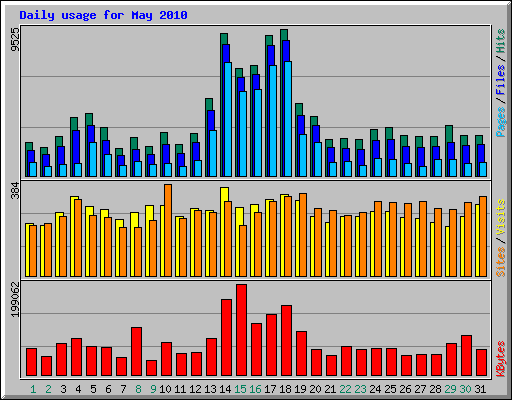
Task: Click day 18 on the x-axis
Action: click(x=285, y=389)
